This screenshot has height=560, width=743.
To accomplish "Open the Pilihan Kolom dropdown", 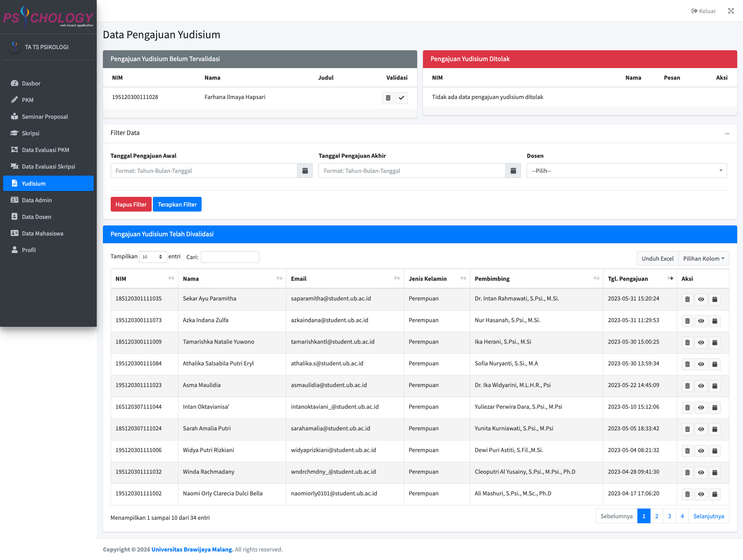I will point(704,259).
